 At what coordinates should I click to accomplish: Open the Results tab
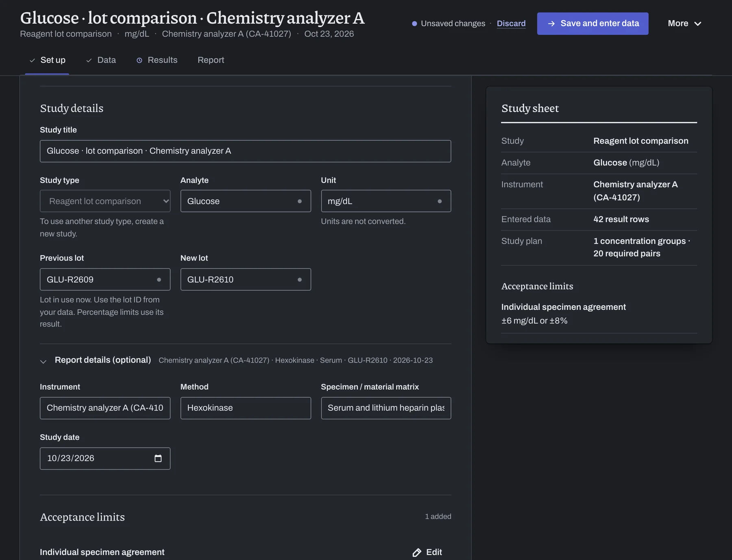(157, 60)
